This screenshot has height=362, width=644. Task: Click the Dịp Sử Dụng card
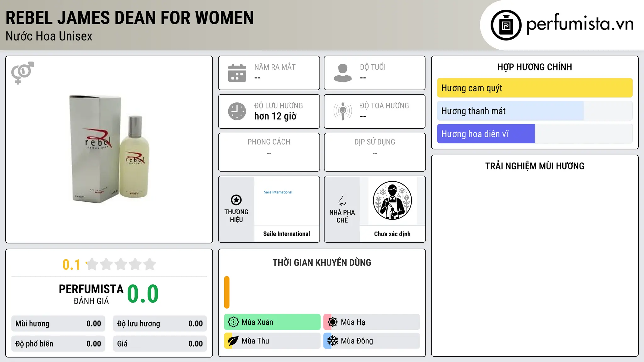coord(375,152)
